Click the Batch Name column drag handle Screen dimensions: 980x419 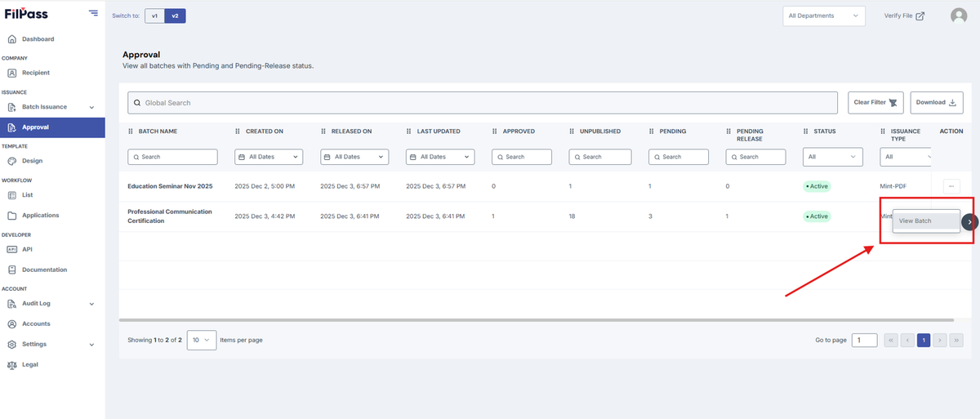pos(131,131)
